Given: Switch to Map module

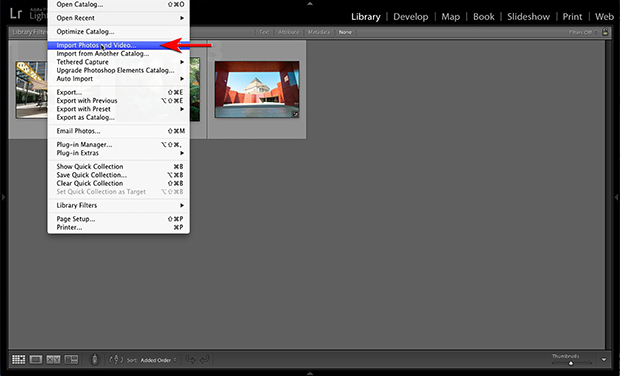Looking at the screenshot, I should [450, 17].
